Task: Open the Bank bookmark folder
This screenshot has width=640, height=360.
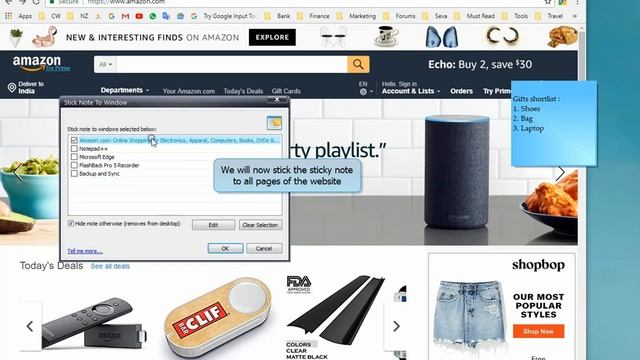Action: tap(278, 16)
